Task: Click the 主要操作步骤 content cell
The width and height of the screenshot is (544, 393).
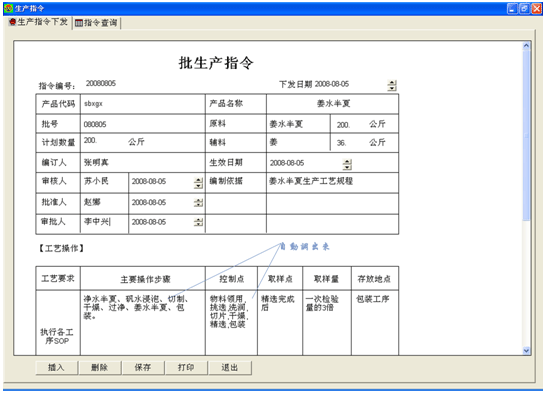Action: 143,323
